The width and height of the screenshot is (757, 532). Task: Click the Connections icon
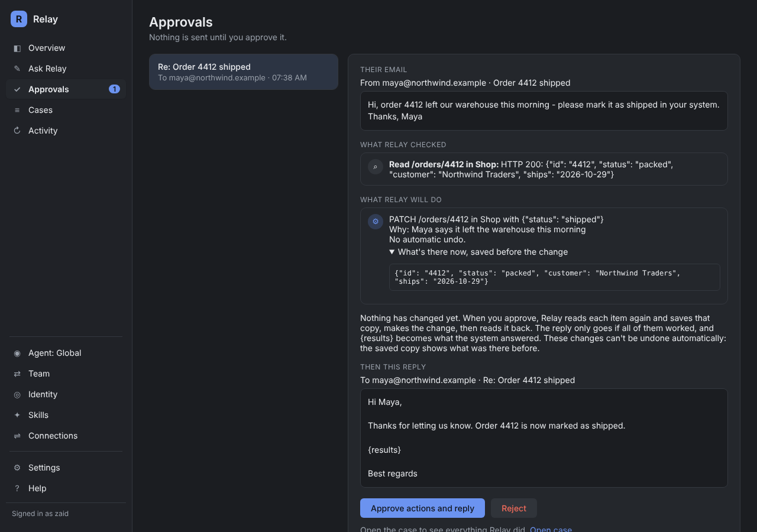(17, 436)
